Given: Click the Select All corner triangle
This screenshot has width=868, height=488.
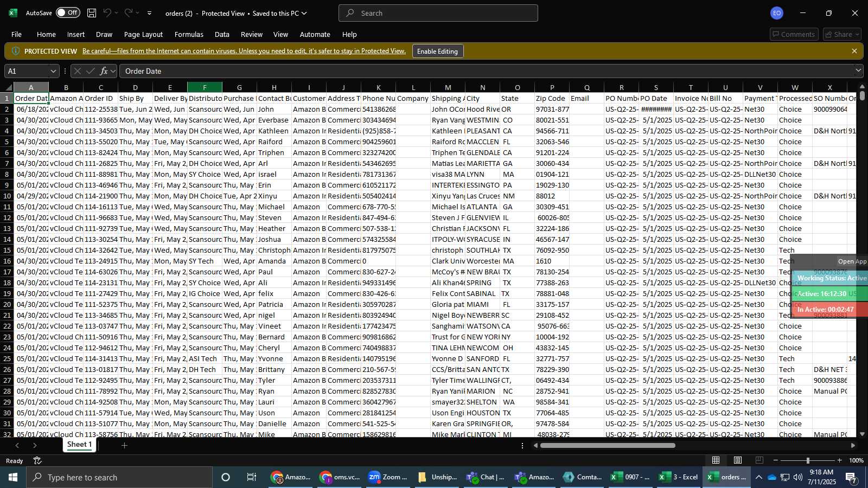Looking at the screenshot, I should point(8,87).
